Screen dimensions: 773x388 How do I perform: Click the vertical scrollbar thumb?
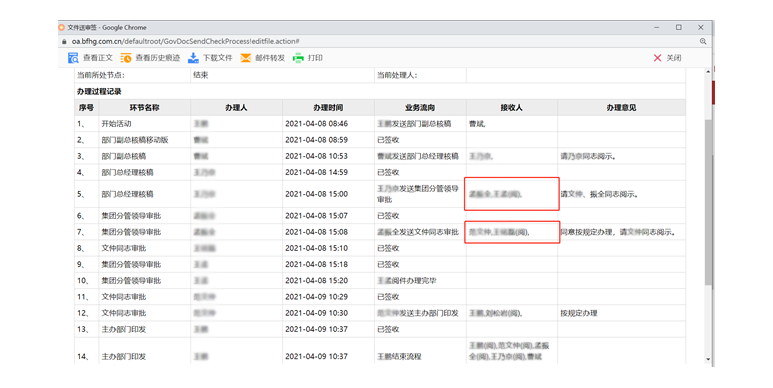(708, 202)
